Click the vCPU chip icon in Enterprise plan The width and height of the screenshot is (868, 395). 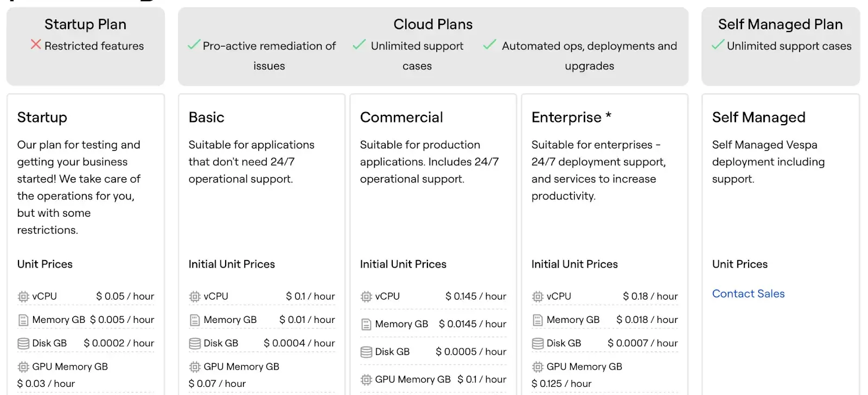tap(538, 296)
